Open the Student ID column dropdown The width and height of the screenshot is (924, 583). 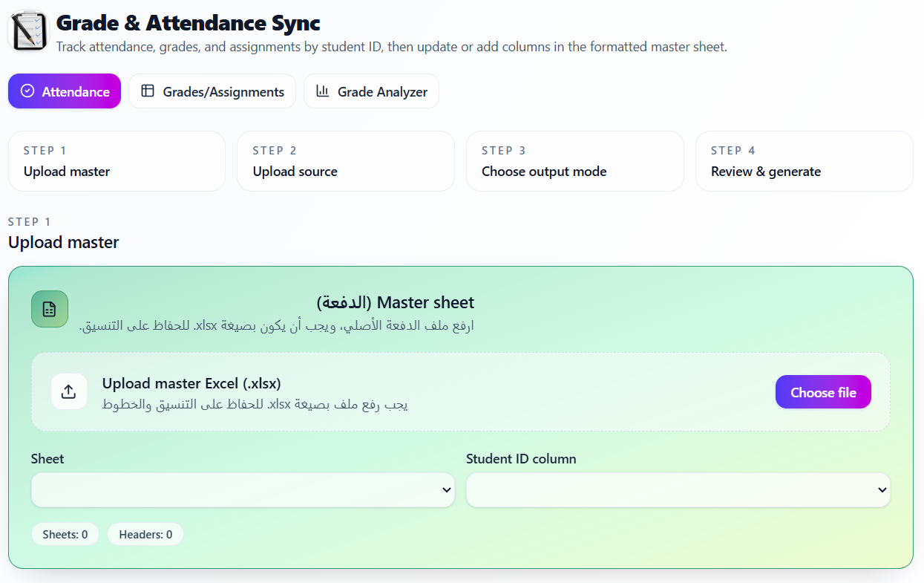tap(678, 490)
